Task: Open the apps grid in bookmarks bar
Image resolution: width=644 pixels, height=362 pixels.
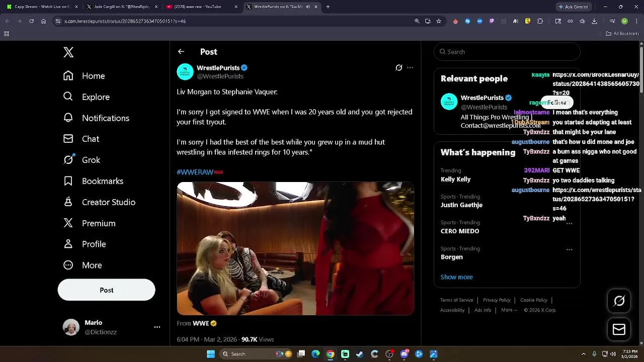Action: (7, 34)
